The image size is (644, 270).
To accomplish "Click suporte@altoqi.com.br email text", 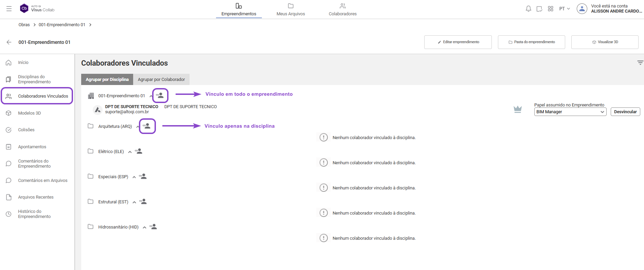I will (x=127, y=112).
